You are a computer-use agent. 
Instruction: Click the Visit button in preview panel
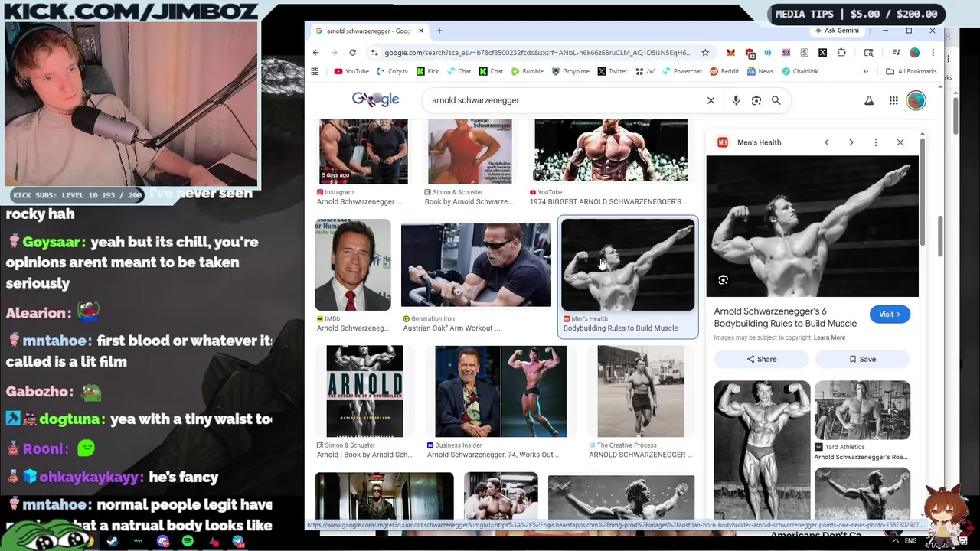point(890,315)
